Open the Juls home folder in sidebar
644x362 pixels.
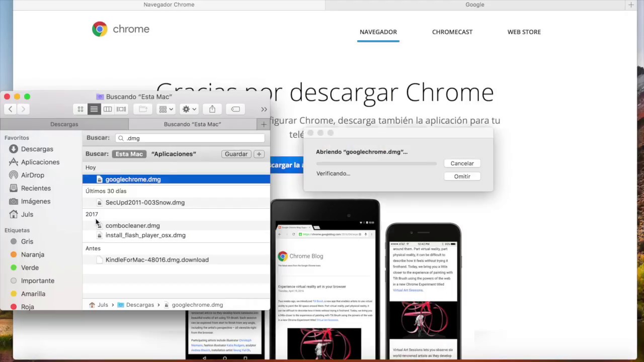[x=27, y=214]
